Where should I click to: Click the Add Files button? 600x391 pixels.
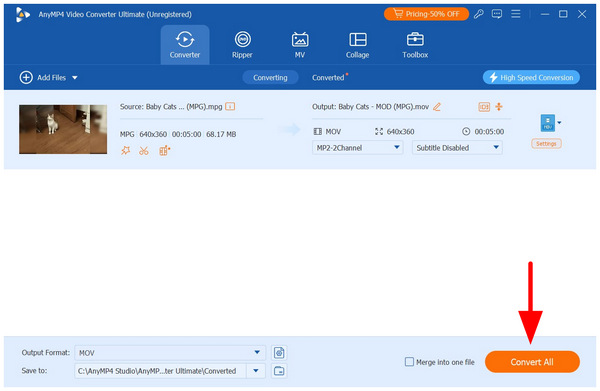point(43,78)
